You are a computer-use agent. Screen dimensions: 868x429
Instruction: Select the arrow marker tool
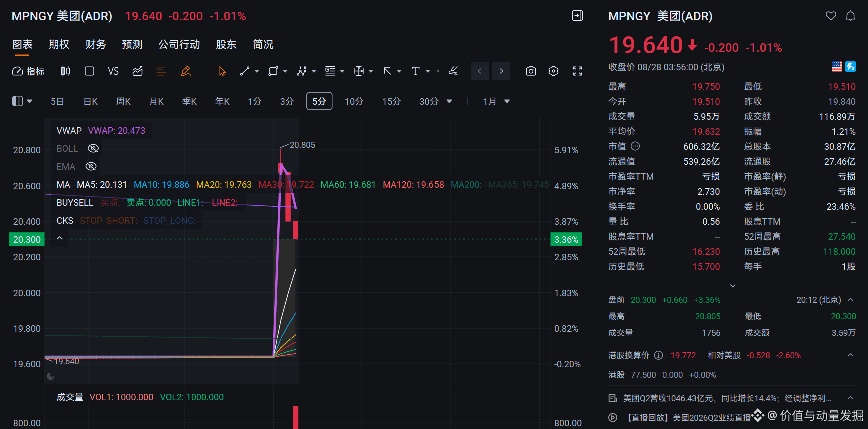point(387,71)
